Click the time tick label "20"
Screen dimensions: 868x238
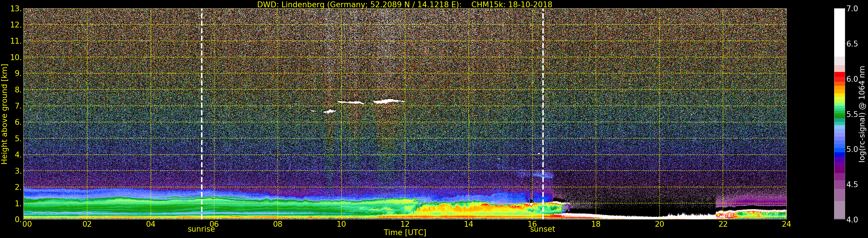click(659, 224)
